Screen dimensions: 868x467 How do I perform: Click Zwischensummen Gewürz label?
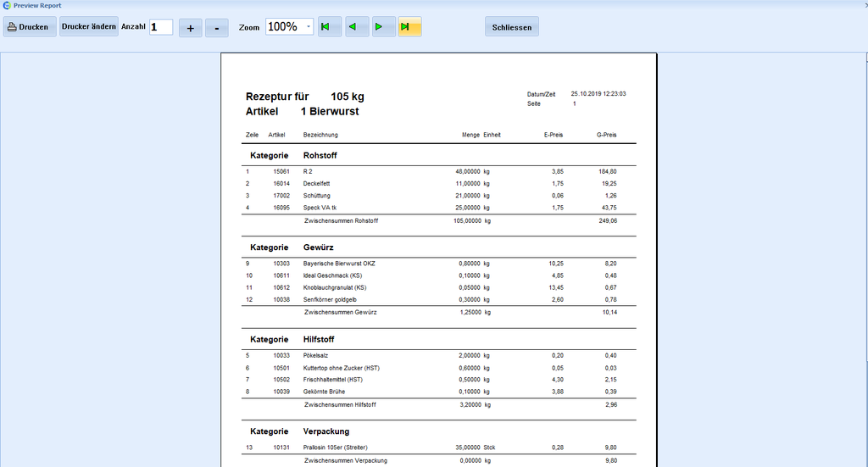click(341, 313)
